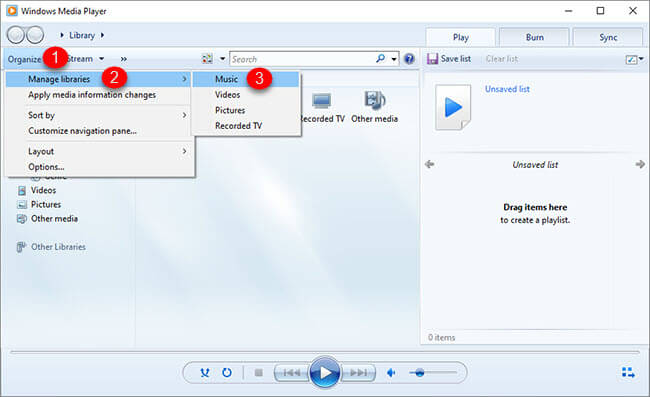Open the Organize menu
The image size is (650, 397).
(x=24, y=59)
